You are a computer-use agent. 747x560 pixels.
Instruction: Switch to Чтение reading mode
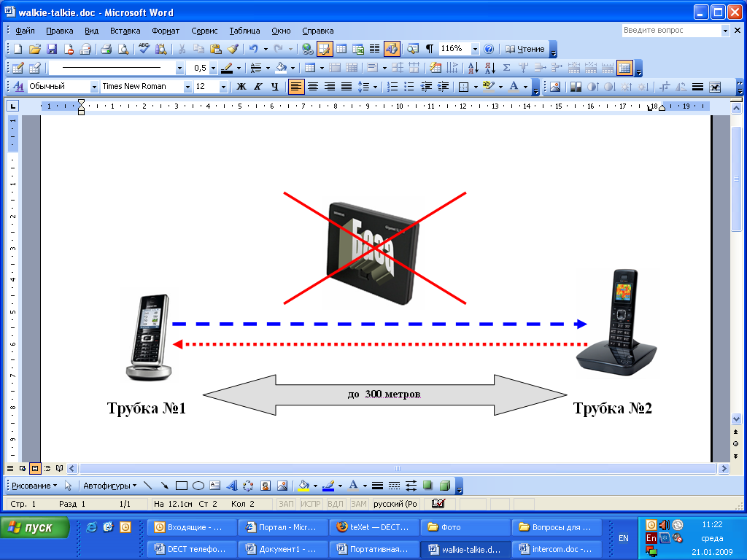(525, 49)
